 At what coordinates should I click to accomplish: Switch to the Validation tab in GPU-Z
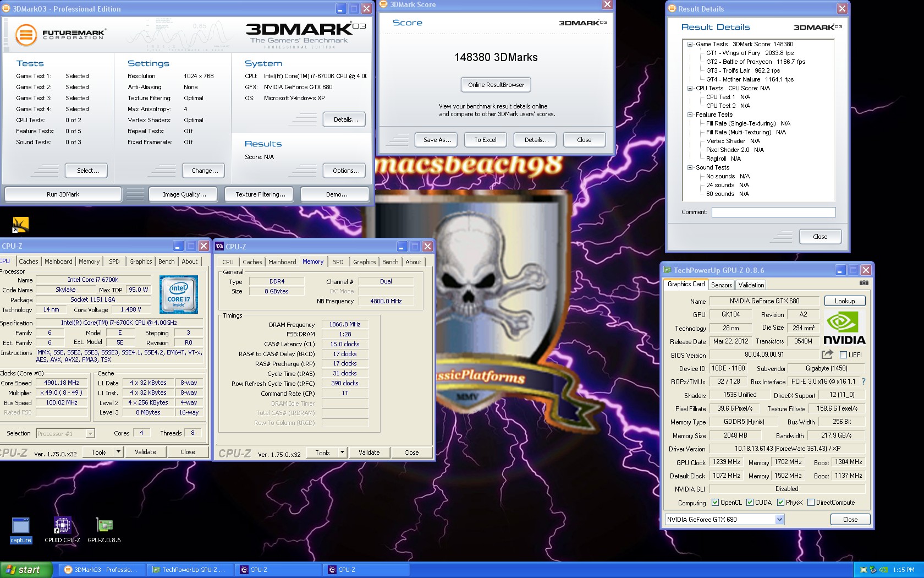click(751, 285)
